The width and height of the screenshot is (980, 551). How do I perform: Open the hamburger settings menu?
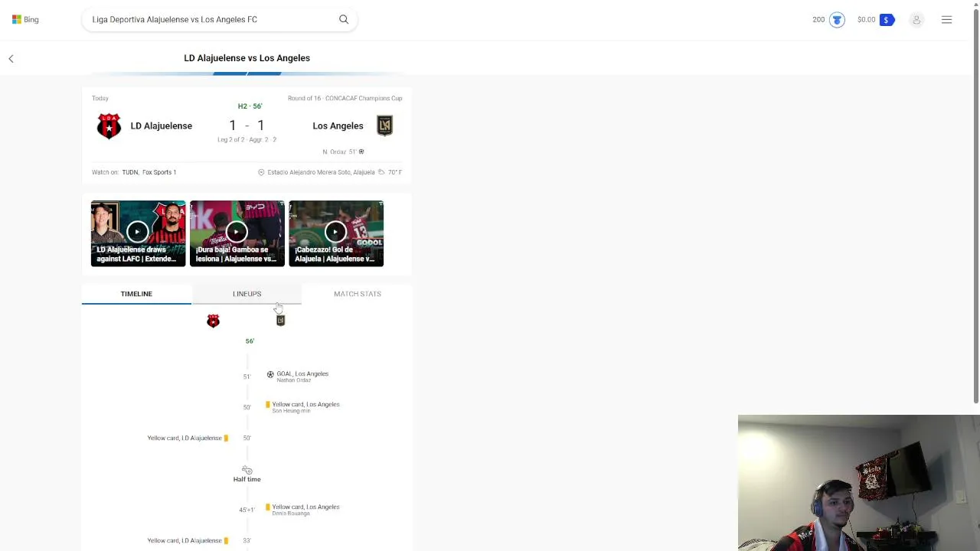(947, 20)
